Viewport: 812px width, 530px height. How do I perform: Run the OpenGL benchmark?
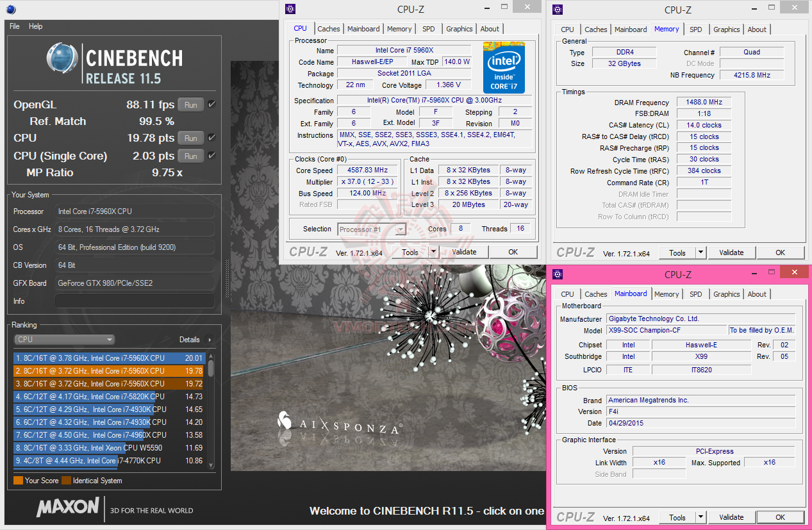point(191,104)
